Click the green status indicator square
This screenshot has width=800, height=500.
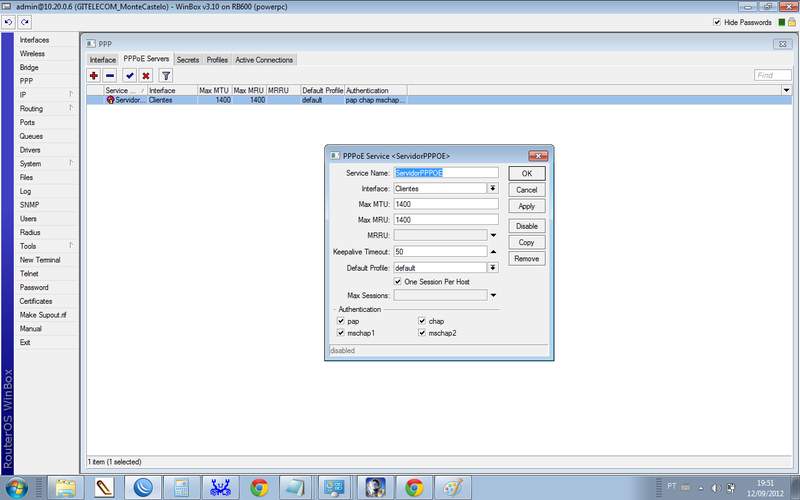click(781, 22)
